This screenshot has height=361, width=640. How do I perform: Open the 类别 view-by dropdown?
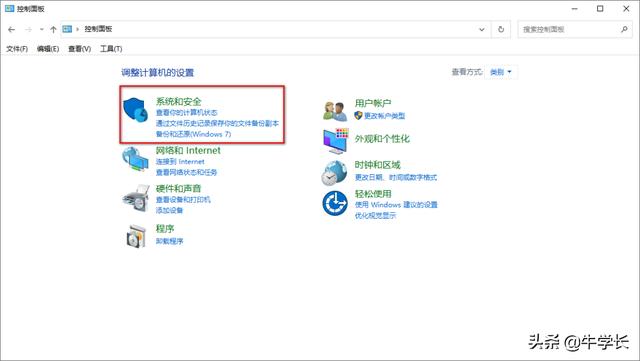pos(501,72)
